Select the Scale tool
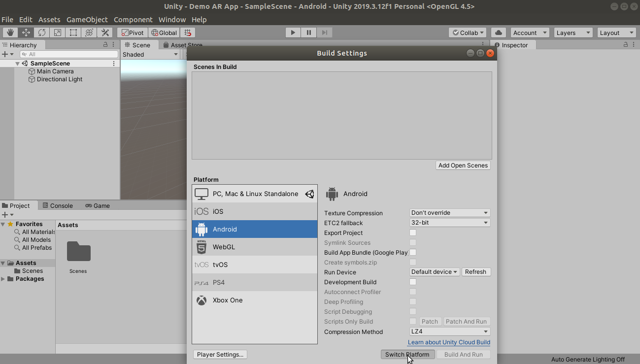This screenshot has width=640, height=364. coord(58,33)
